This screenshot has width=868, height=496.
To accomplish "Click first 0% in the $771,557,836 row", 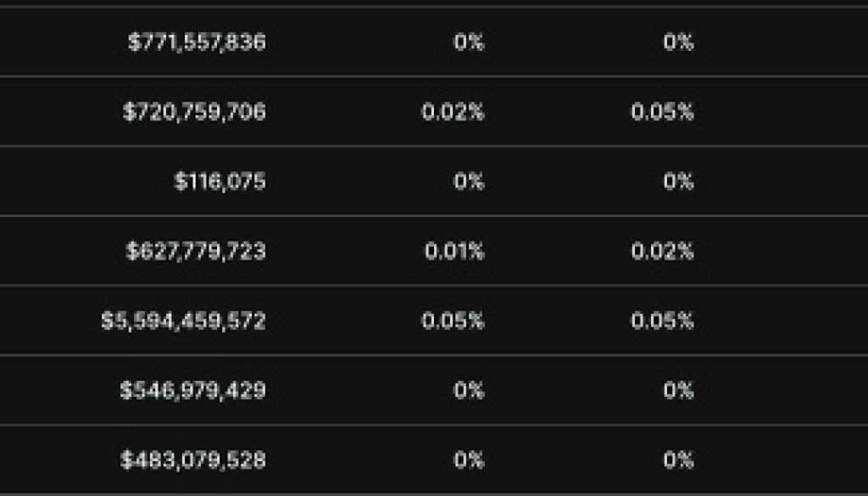I will click(x=469, y=42).
